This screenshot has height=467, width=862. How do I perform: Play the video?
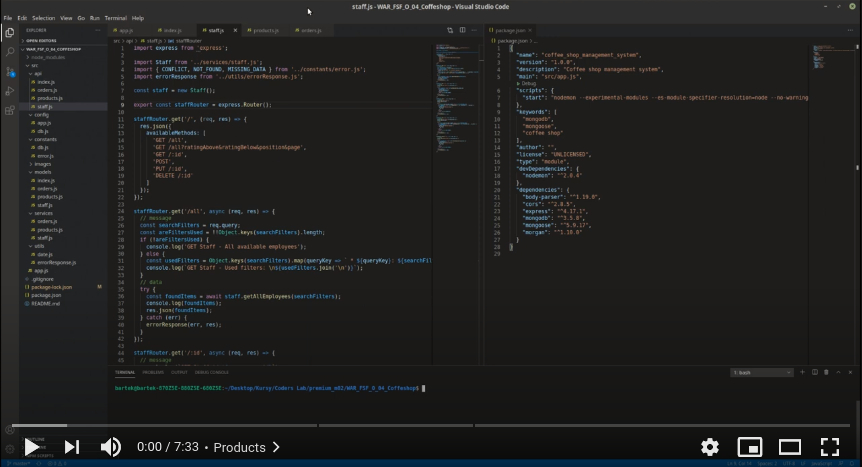[x=31, y=447]
